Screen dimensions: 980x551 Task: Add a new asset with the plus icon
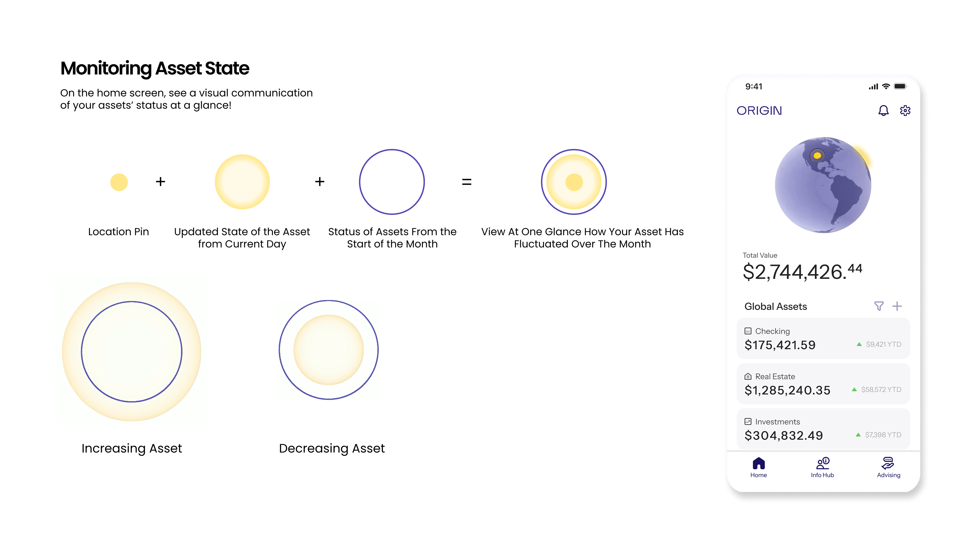[x=897, y=306]
